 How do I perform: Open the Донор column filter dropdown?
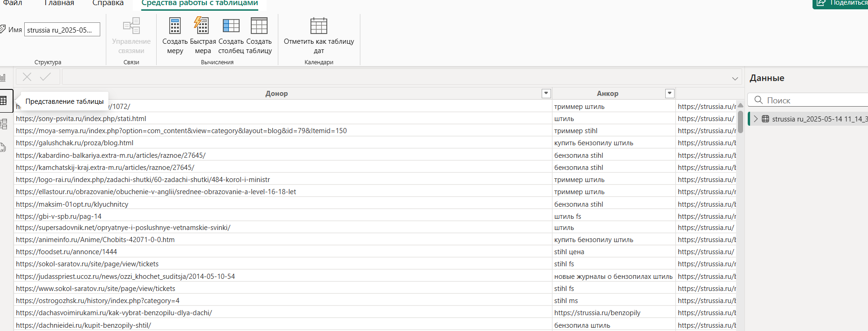coord(546,94)
